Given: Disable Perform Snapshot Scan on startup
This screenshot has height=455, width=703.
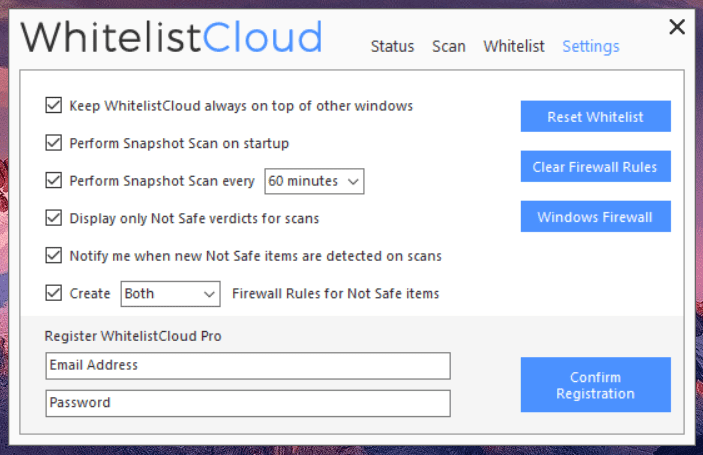Looking at the screenshot, I should [x=54, y=143].
